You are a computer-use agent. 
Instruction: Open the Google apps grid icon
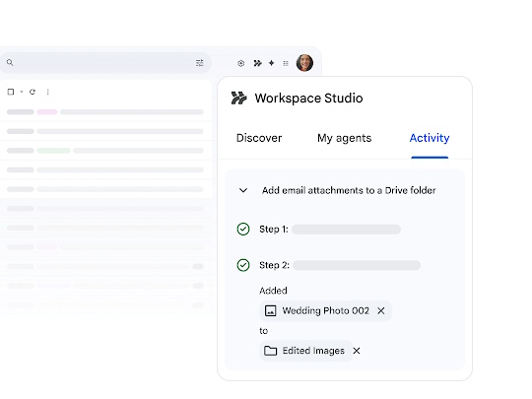(x=286, y=63)
